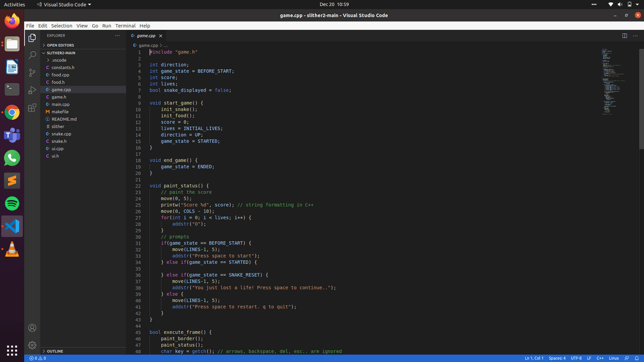This screenshot has height=362, width=644.
Task: Open the Search view in activity bar
Action: (x=32, y=55)
